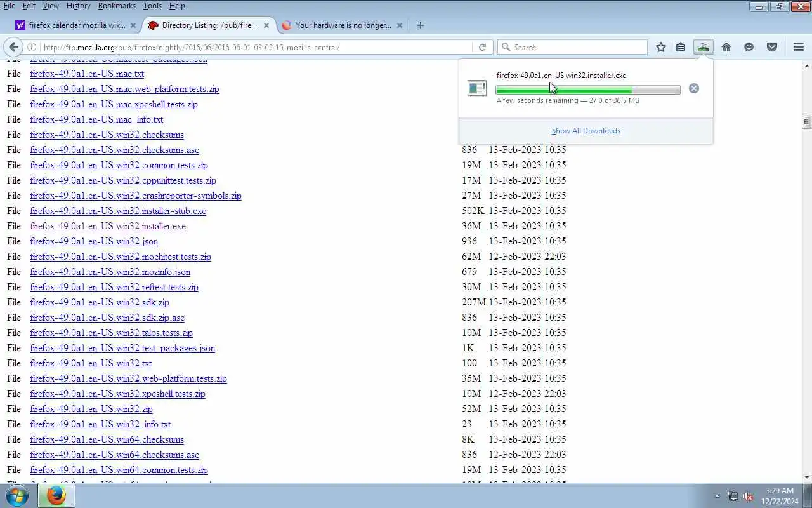The width and height of the screenshot is (812, 508).
Task: Open the Tools menu
Action: [152, 6]
